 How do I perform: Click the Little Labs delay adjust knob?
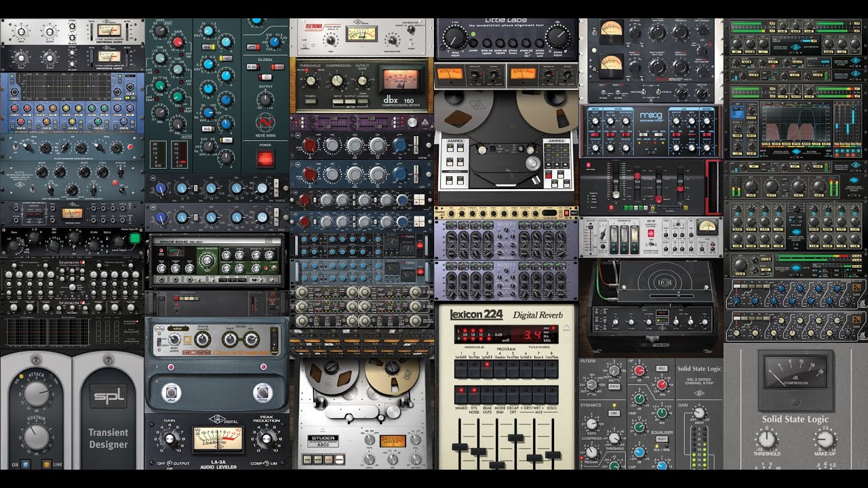pyautogui.click(x=455, y=38)
